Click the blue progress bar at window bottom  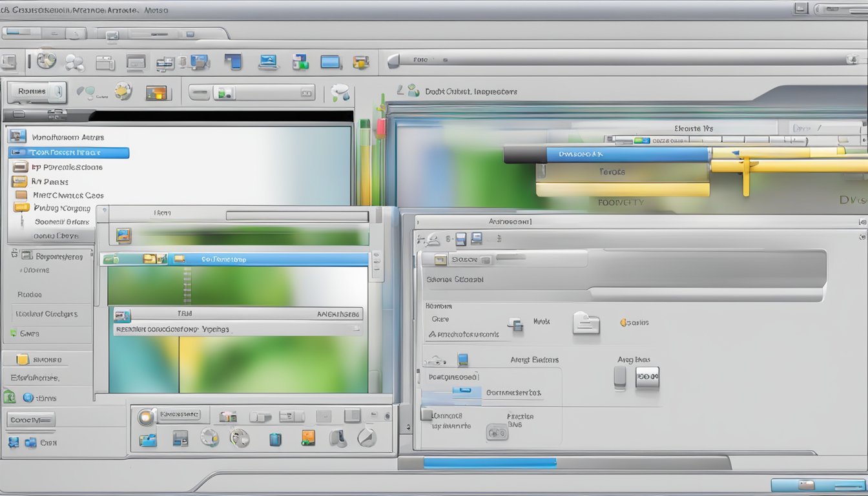[490, 463]
